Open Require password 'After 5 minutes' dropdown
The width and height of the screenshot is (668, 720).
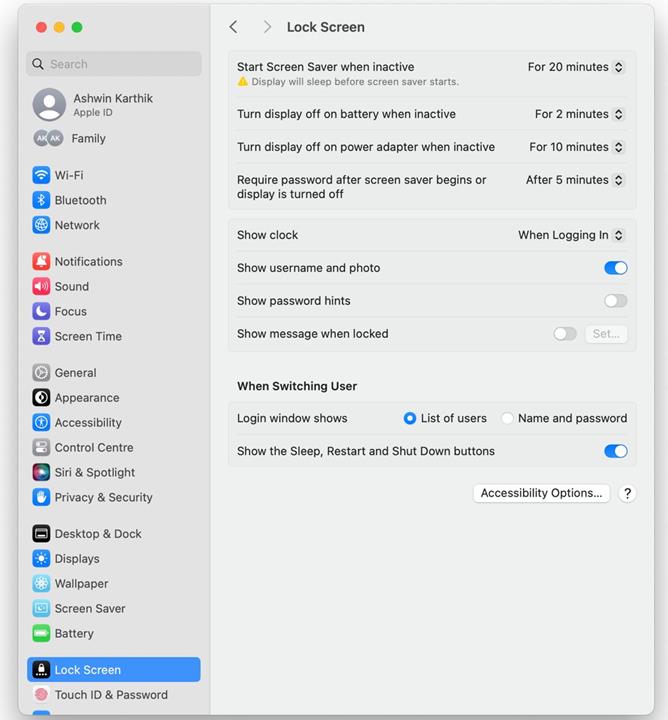point(575,180)
